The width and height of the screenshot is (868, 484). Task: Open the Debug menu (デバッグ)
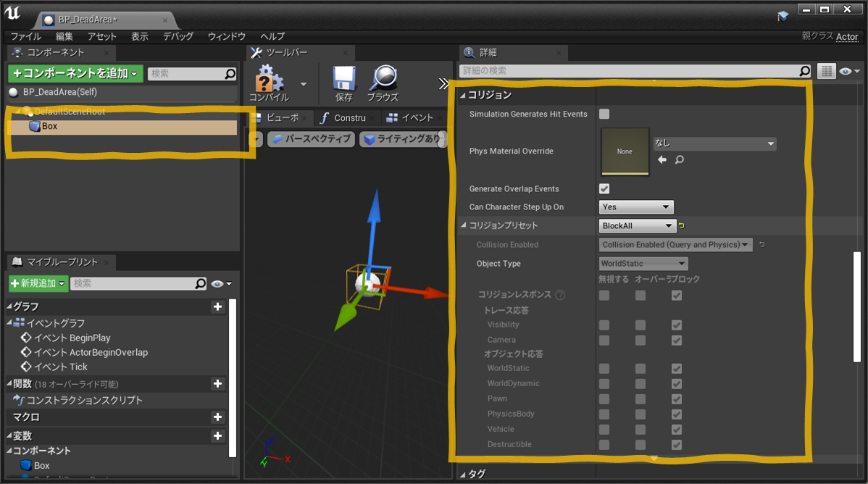click(x=178, y=36)
